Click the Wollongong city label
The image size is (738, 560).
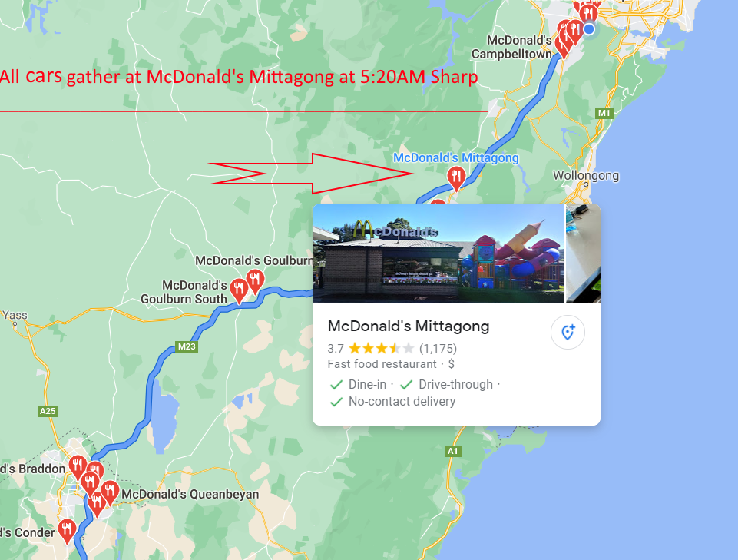tap(585, 175)
